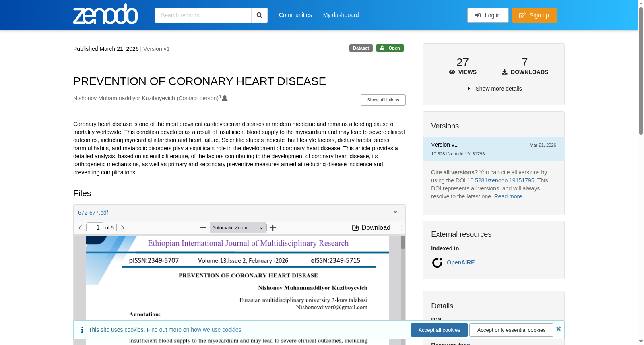Open the how we use cookies link
This screenshot has width=644, height=345.
tap(216, 330)
